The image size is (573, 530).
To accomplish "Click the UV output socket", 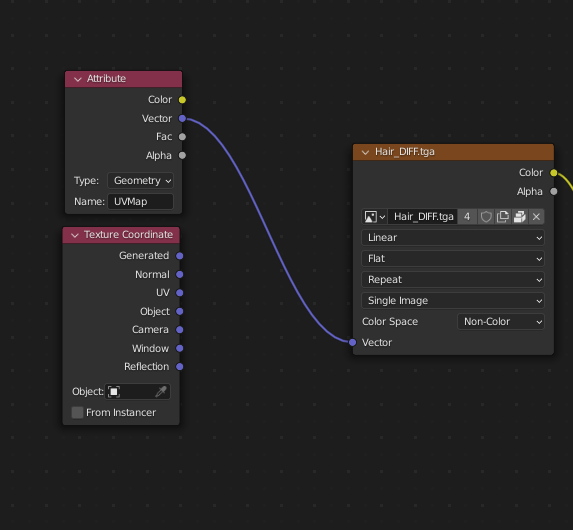I will click(x=179, y=293).
